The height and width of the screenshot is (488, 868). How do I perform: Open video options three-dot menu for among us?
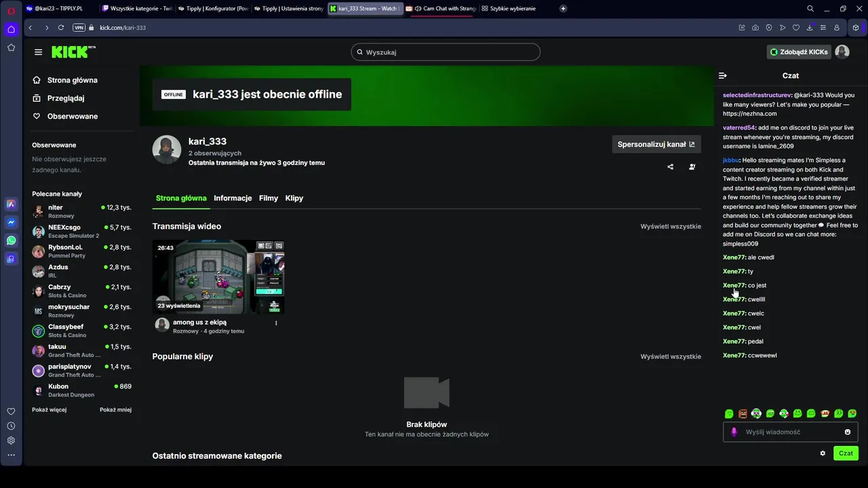click(276, 323)
